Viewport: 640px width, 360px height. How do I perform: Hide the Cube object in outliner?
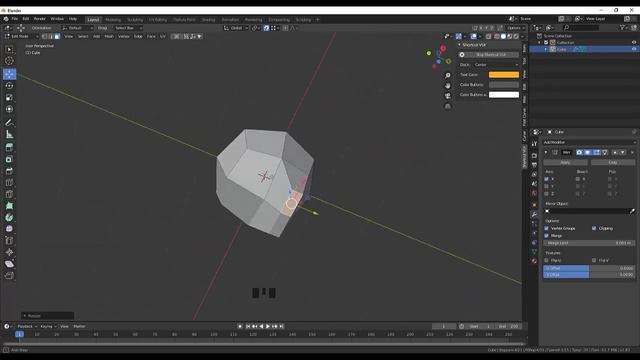pyautogui.click(x=634, y=49)
